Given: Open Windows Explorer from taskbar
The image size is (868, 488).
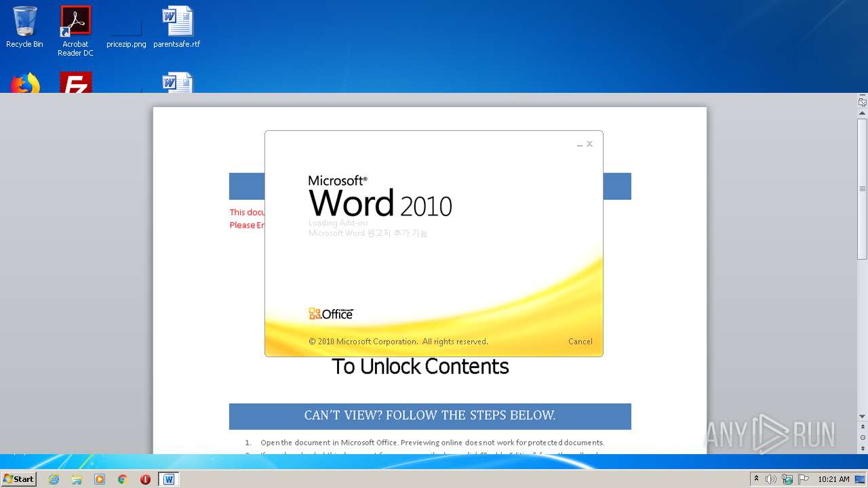Looking at the screenshot, I should (77, 479).
